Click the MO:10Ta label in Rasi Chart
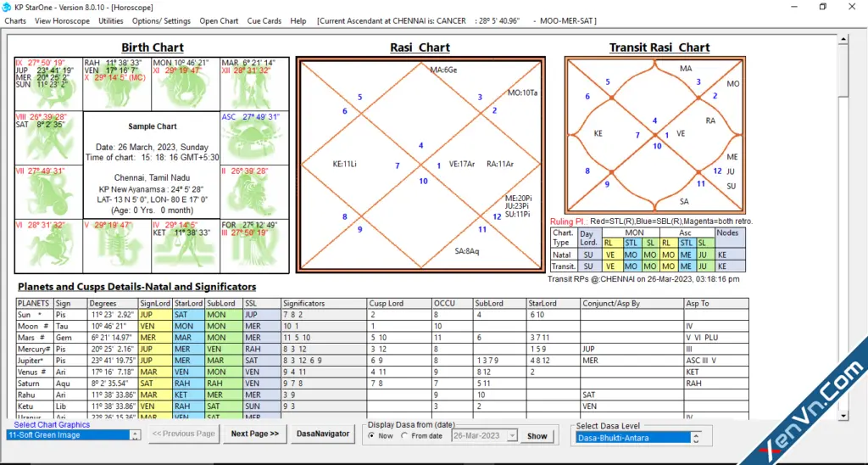868x465 pixels. (x=522, y=92)
